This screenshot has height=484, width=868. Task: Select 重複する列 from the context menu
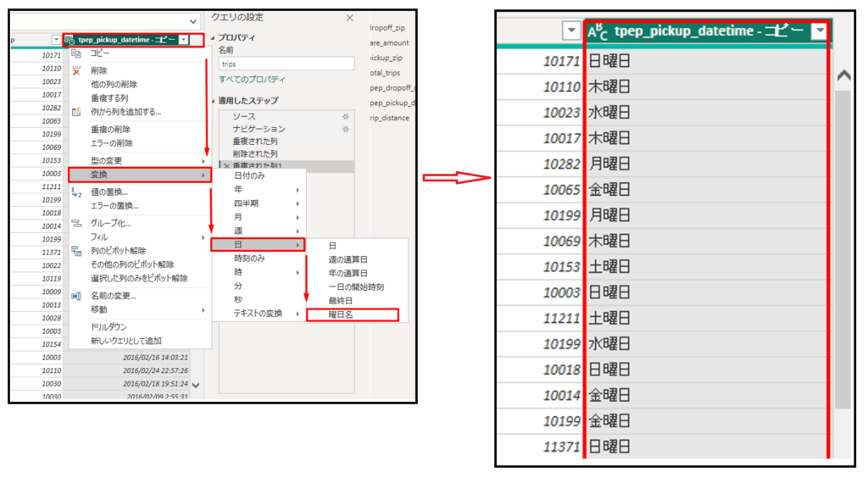tap(109, 98)
